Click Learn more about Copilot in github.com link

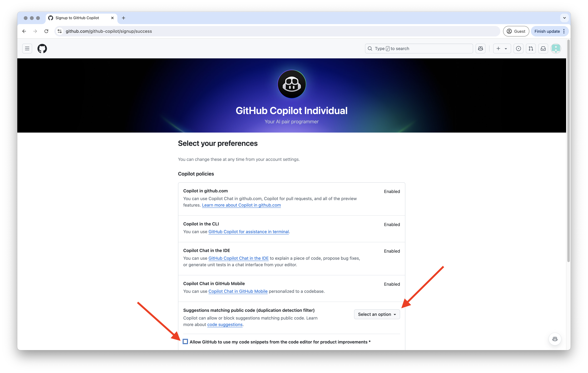[241, 205]
